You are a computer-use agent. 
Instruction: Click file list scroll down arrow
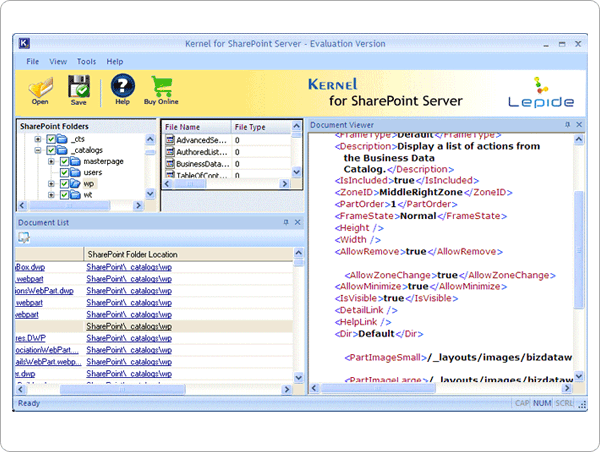297,172
